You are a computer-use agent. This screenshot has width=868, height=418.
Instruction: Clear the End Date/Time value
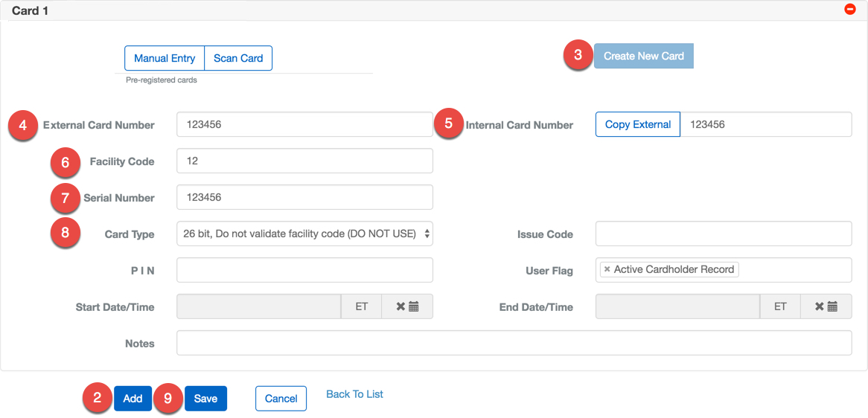(820, 306)
